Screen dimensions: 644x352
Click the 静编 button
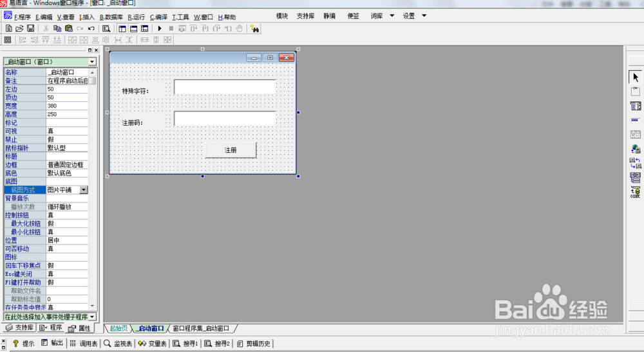click(329, 16)
